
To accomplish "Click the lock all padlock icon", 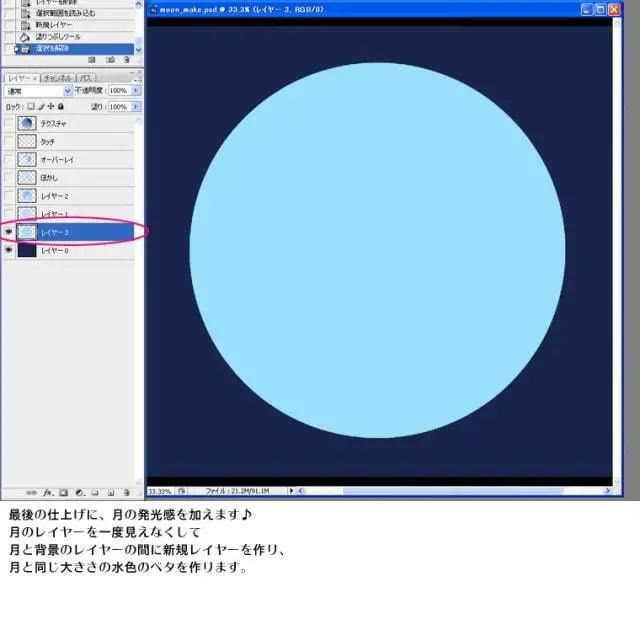I will click(61, 106).
